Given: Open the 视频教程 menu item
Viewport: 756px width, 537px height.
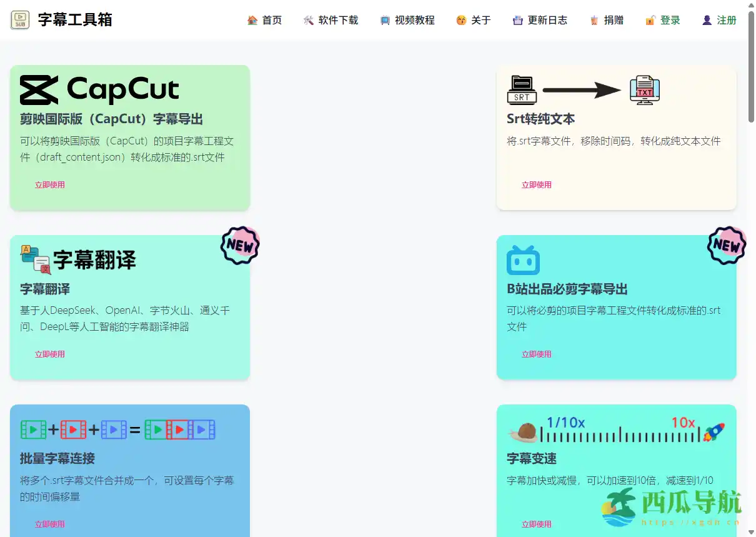Looking at the screenshot, I should 407,19.
